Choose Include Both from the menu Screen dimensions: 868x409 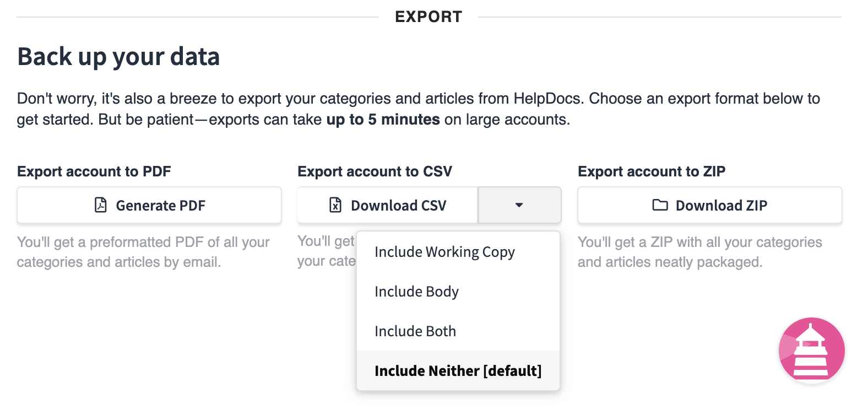click(458, 331)
